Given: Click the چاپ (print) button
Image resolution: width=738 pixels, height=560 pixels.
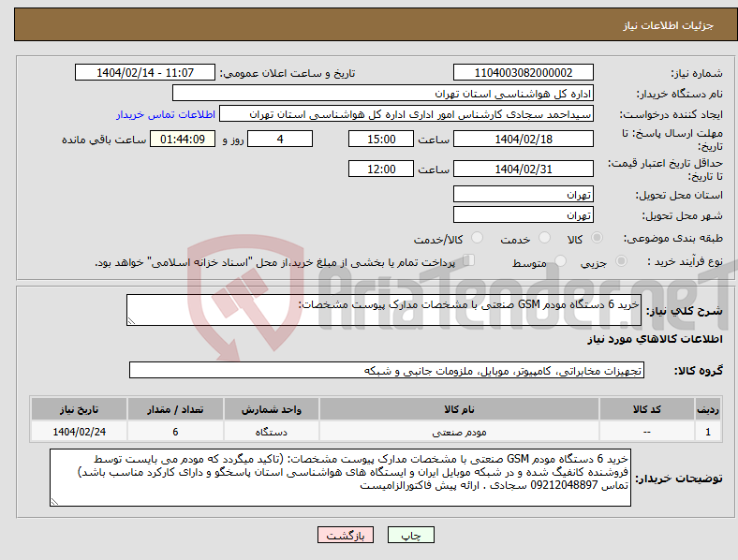Looking at the screenshot, I should coord(410,535).
